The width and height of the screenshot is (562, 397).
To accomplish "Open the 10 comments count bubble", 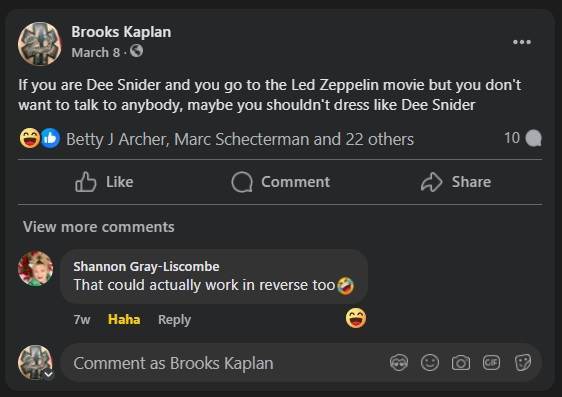I will tap(523, 138).
